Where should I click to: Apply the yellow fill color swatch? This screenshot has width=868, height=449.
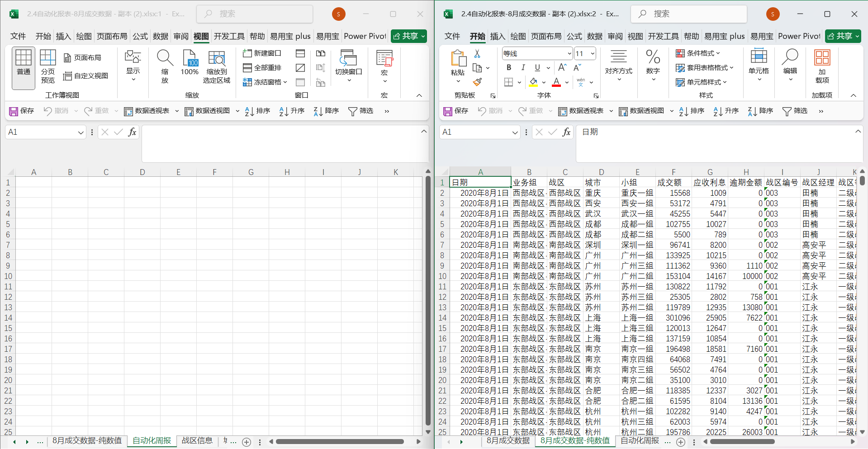click(x=534, y=82)
